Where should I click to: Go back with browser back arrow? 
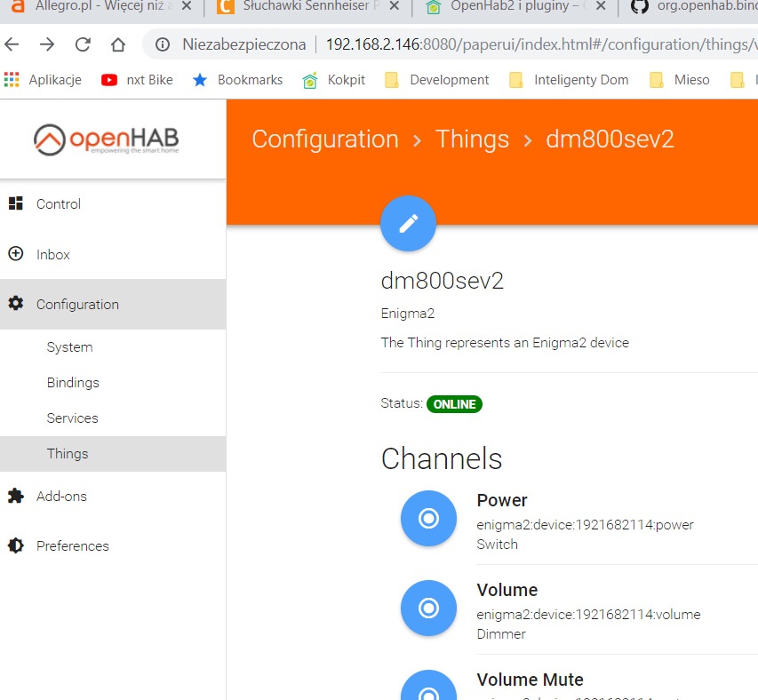pos(12,44)
